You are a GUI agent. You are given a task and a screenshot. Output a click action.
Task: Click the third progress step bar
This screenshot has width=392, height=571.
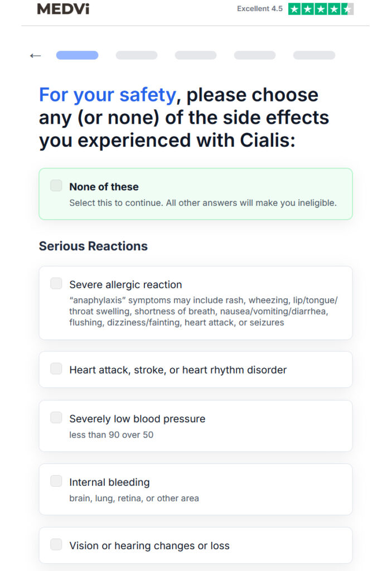tap(196, 55)
